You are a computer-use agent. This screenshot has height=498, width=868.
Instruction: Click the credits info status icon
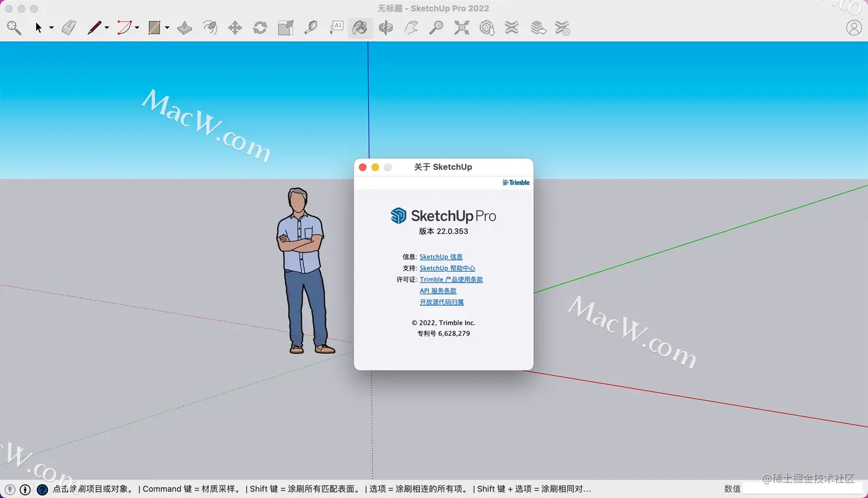click(x=25, y=489)
